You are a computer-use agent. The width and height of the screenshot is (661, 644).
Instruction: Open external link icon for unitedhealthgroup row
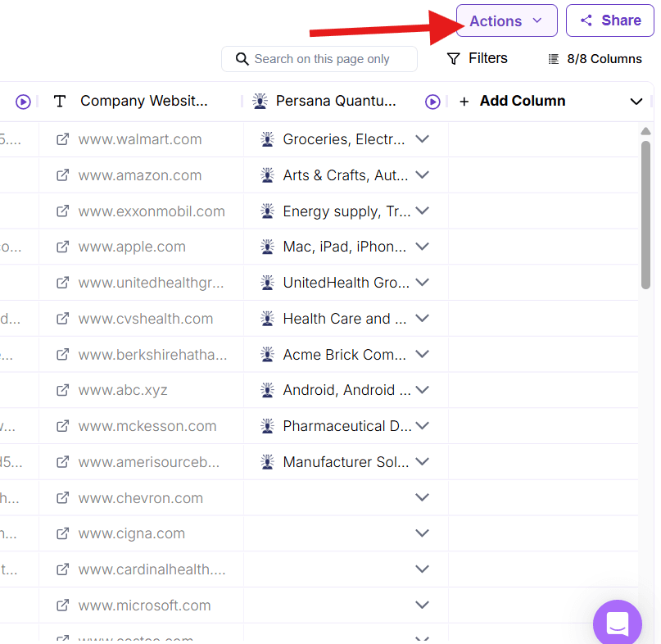pos(62,283)
